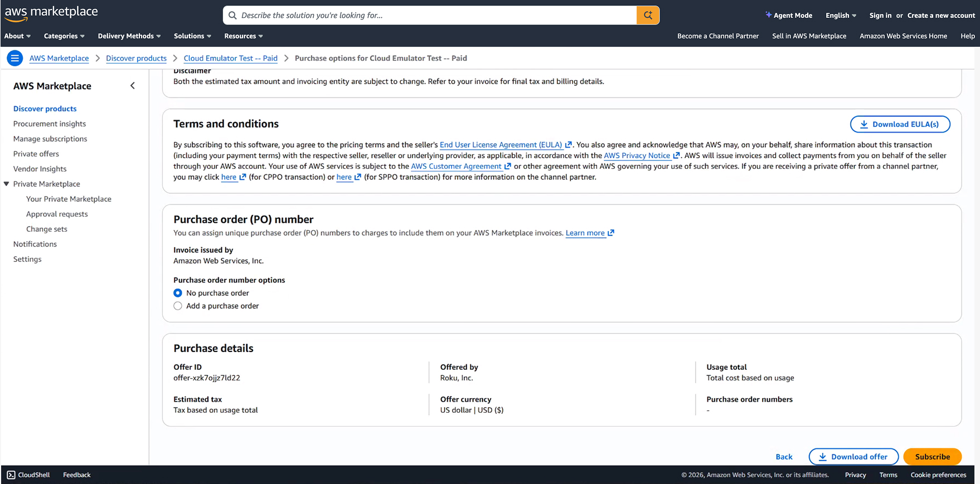Click external link icon beside AWS Customer Agreement

(x=507, y=167)
